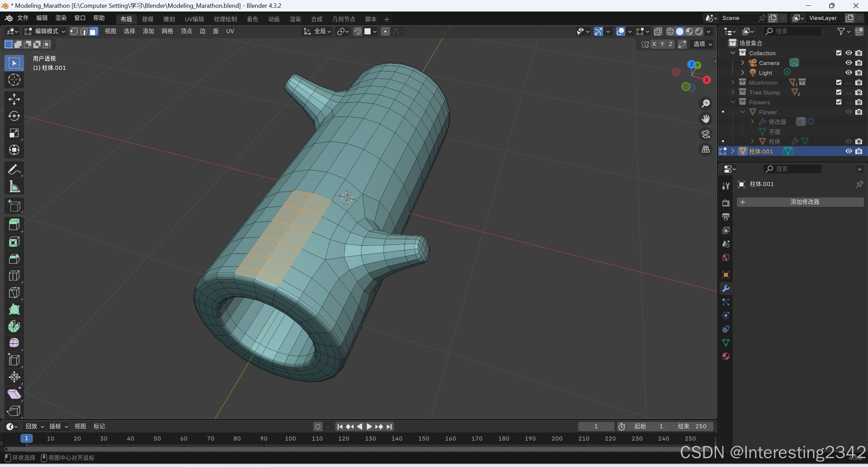Image resolution: width=868 pixels, height=467 pixels.
Task: Select the Move tool in toolbar
Action: [x=14, y=99]
